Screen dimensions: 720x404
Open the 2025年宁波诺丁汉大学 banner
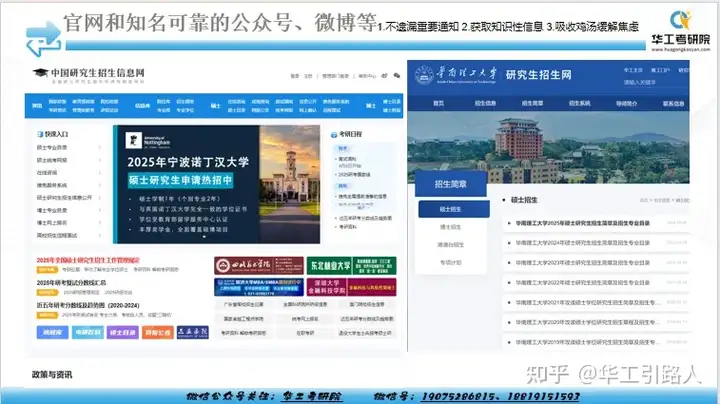coord(216,184)
